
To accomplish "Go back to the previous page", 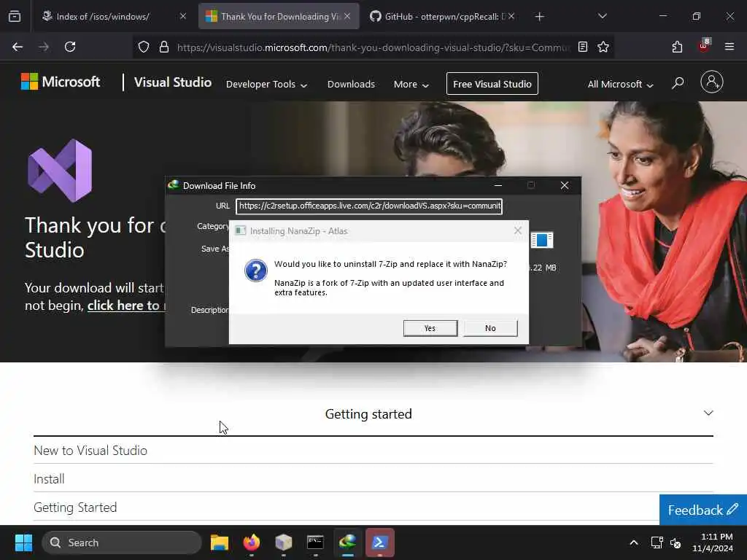I will [18, 47].
